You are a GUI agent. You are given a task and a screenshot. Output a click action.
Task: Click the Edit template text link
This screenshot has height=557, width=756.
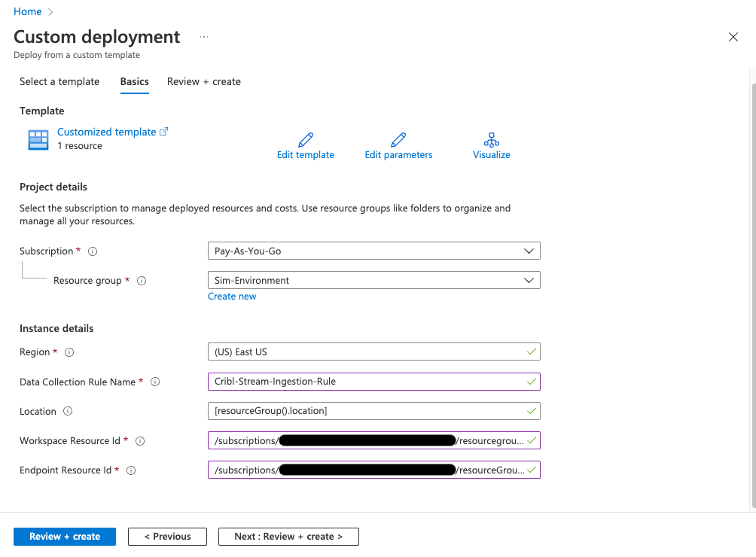305,154
